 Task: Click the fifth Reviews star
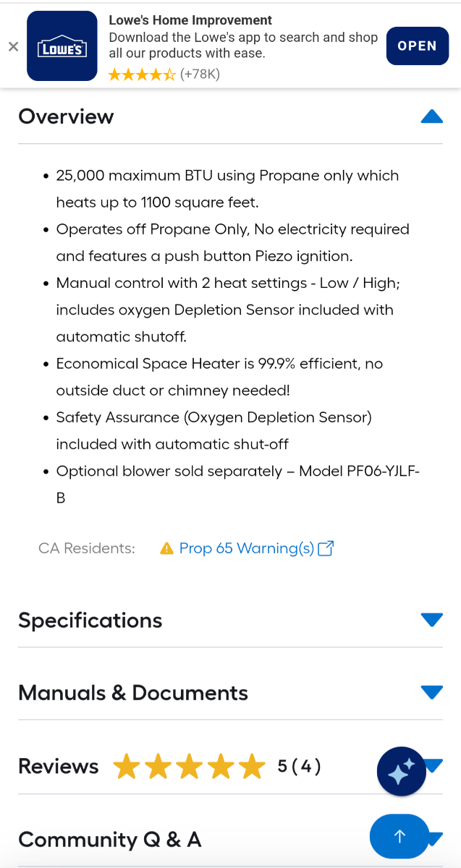pos(252,767)
